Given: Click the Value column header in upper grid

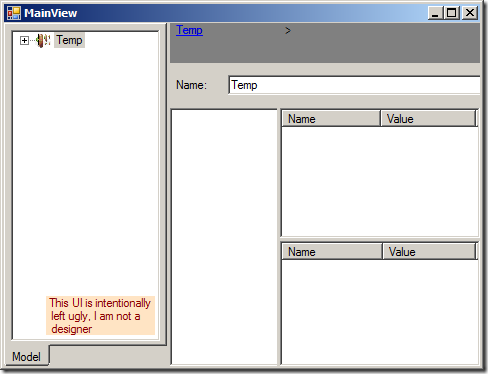Looking at the screenshot, I should (x=428, y=119).
